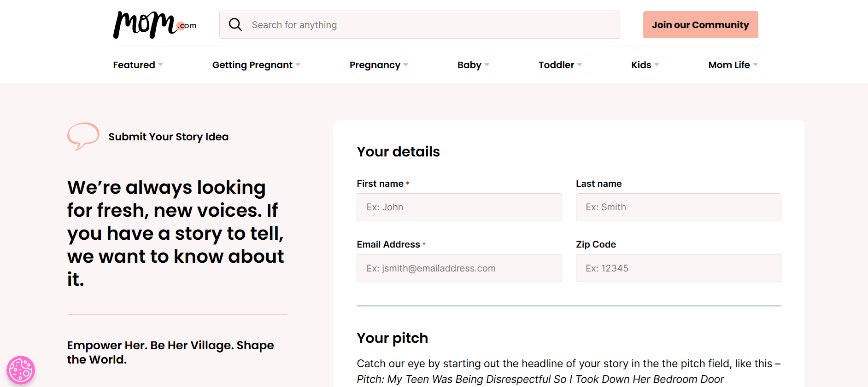This screenshot has width=868, height=387.
Task: Open the Kids menu
Action: 641,65
